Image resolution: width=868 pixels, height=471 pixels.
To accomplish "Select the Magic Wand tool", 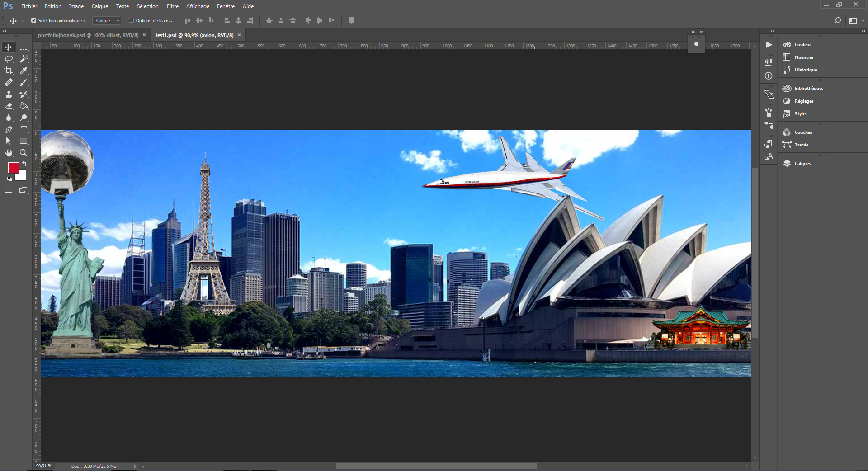I will pyautogui.click(x=24, y=59).
